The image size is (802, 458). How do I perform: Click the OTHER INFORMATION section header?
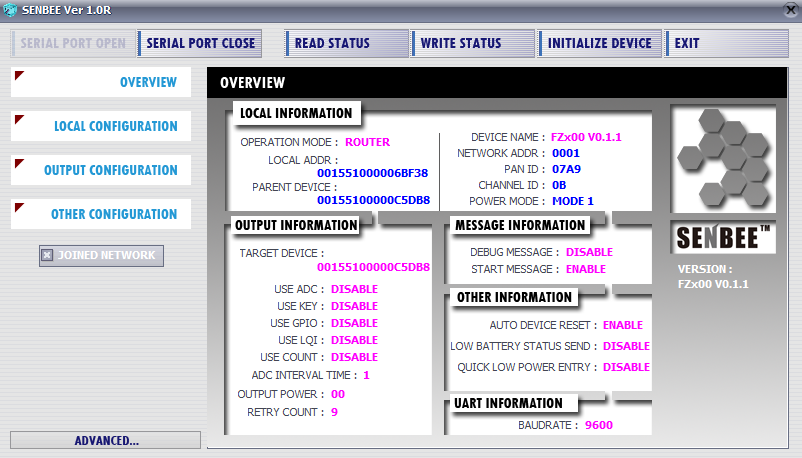coord(514,297)
